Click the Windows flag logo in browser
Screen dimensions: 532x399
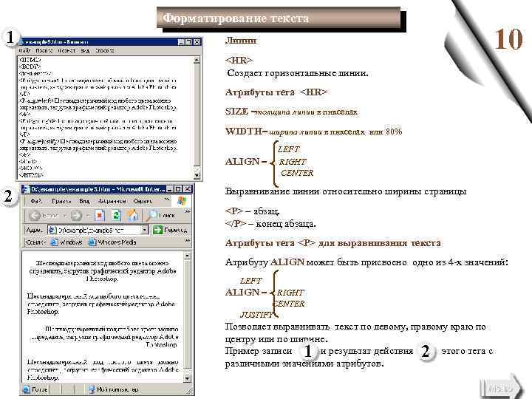click(x=182, y=201)
